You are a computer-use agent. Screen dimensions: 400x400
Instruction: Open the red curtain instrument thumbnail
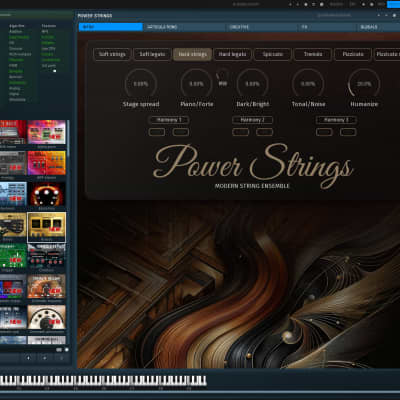coord(13,133)
